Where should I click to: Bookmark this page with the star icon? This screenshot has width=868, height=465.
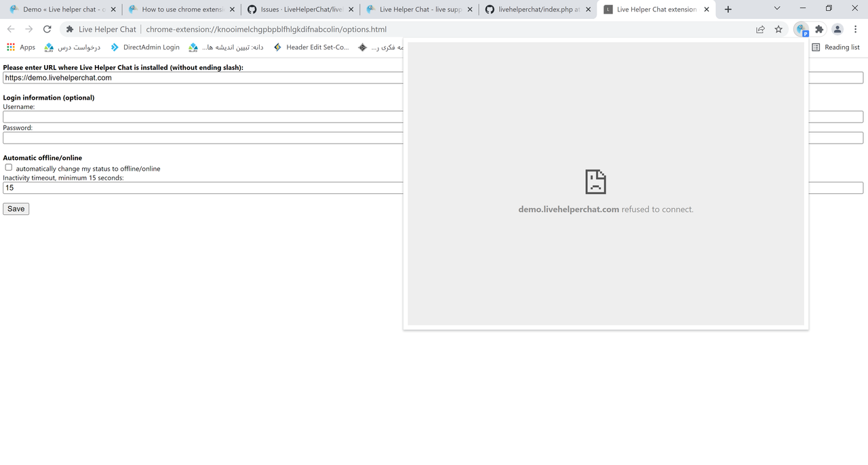click(x=778, y=29)
